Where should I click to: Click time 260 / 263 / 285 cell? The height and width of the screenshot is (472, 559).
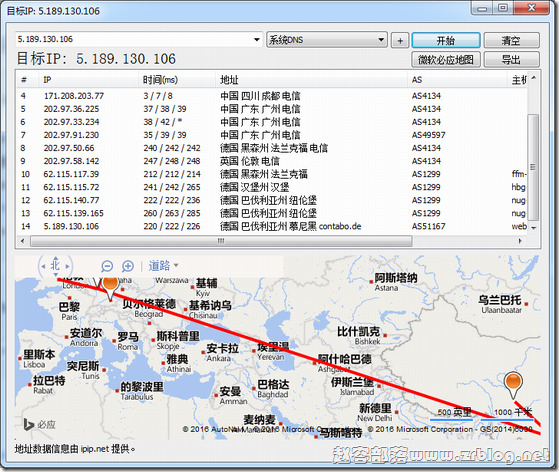tap(172, 213)
